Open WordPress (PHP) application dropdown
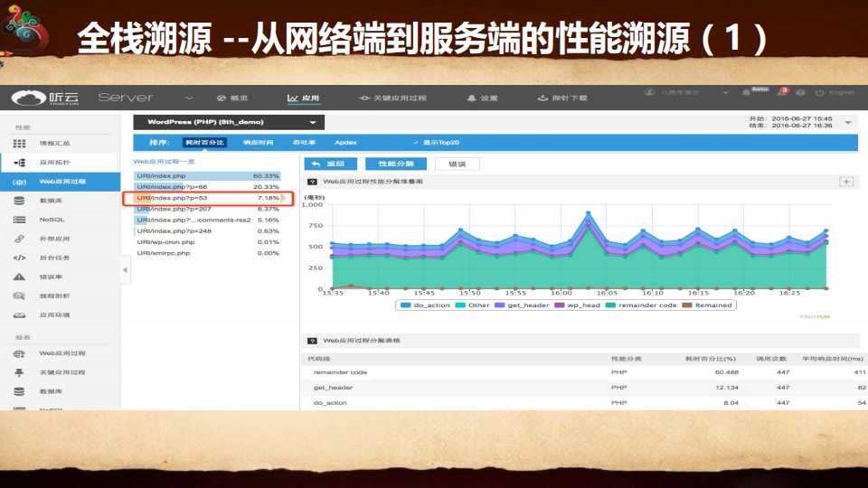This screenshot has width=868, height=488. pos(229,122)
